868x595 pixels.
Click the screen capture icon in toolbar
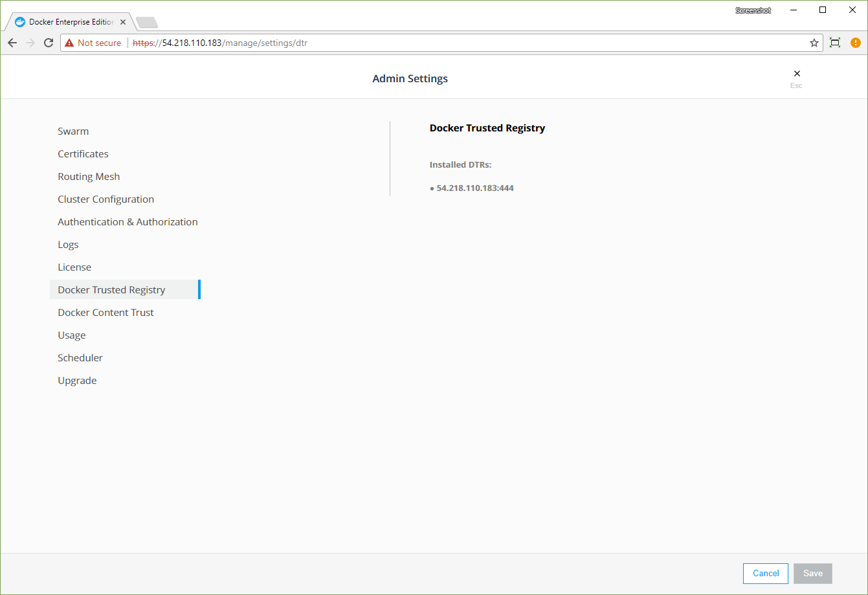pos(835,43)
